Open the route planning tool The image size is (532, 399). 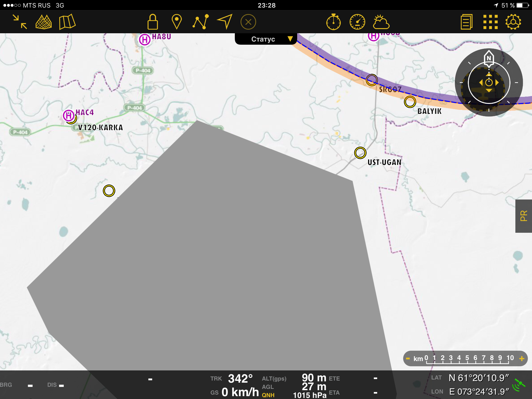coord(201,22)
